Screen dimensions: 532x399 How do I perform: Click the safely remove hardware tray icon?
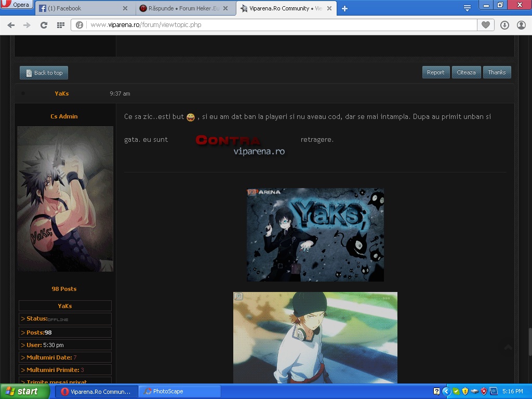(x=475, y=391)
